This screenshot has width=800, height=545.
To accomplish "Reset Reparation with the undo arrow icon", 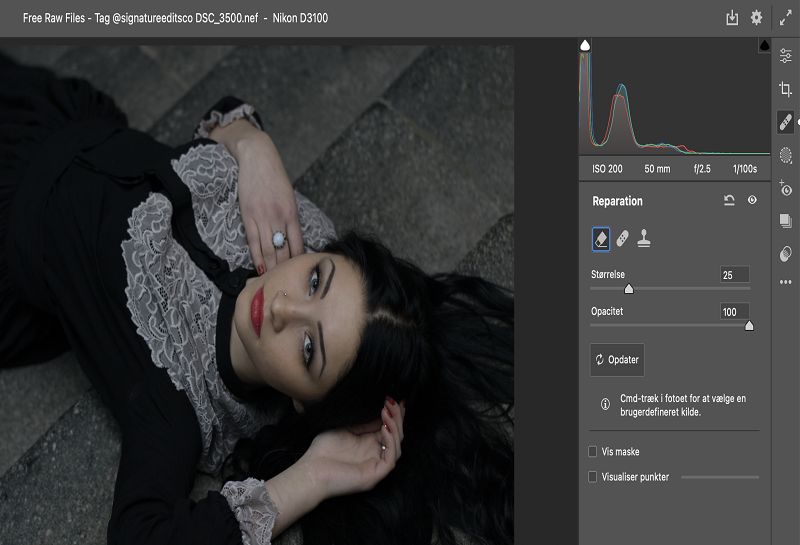I will click(729, 200).
